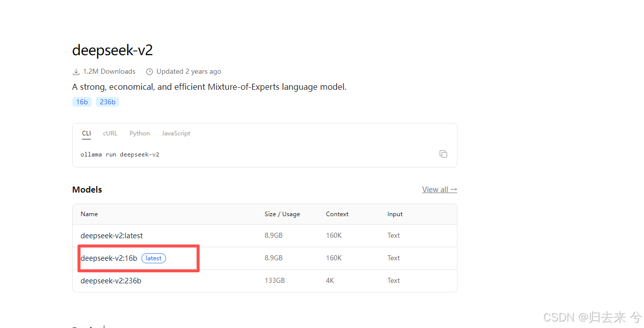Open the deepseek-v2:16b model
Screen dimensions: 644x328
[109, 258]
